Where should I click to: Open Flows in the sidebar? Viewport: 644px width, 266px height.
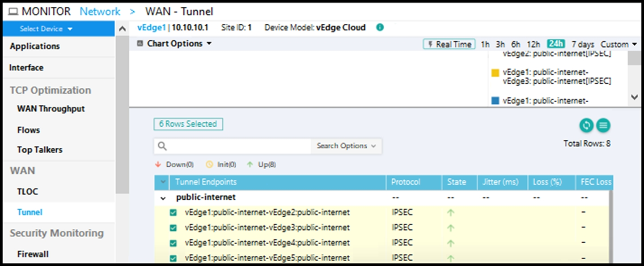click(29, 130)
